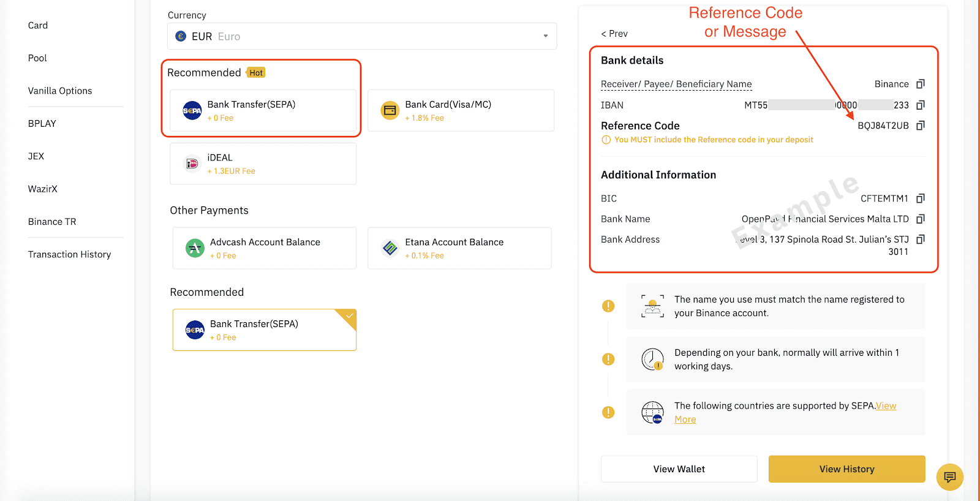Open the chat support widget
Viewport: 980px width, 501px height.
949,477
